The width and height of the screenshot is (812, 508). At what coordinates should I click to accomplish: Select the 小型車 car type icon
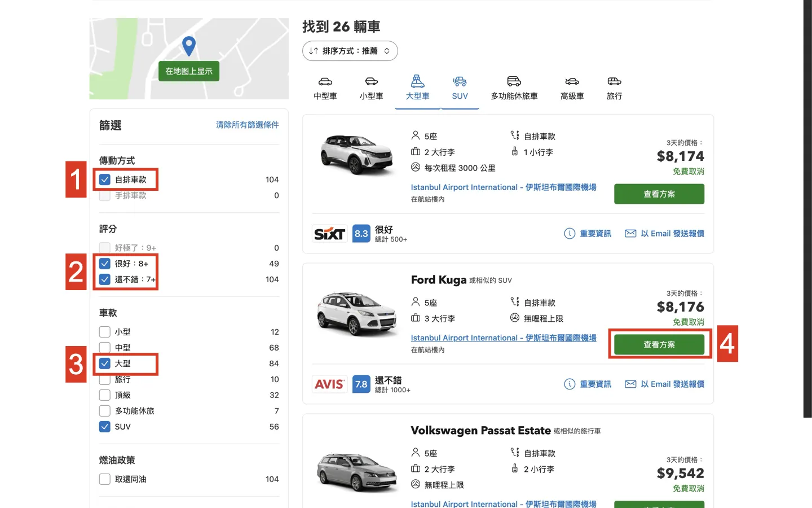point(372,82)
